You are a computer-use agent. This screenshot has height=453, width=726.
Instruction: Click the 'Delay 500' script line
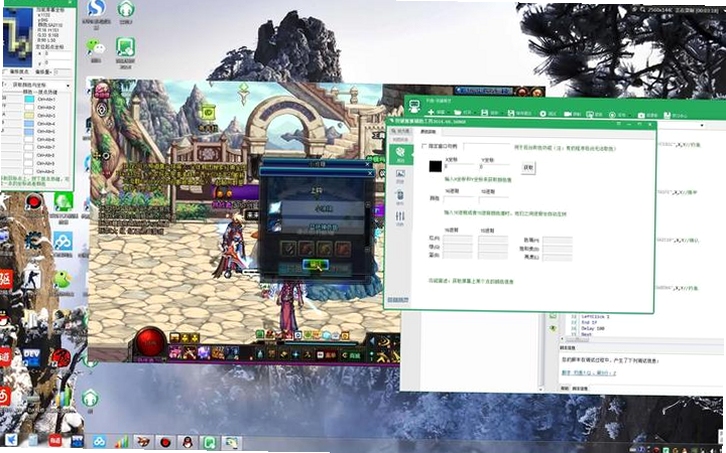593,328
